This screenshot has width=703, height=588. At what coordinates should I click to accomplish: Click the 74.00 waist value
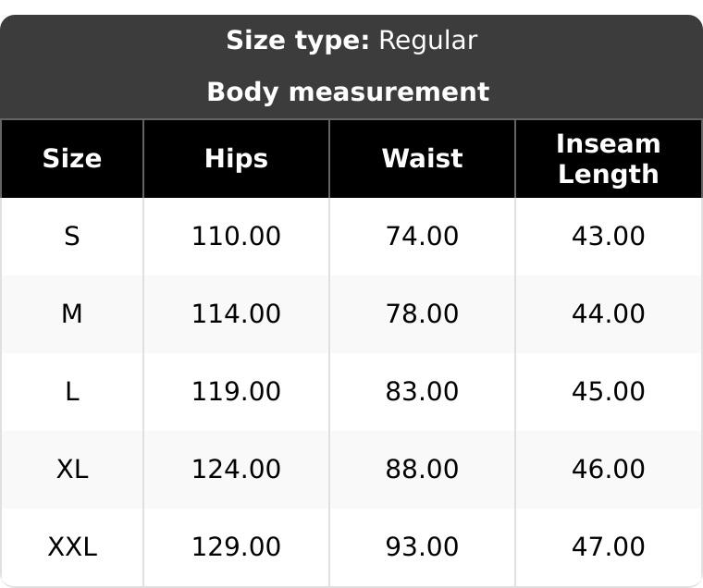423,236
